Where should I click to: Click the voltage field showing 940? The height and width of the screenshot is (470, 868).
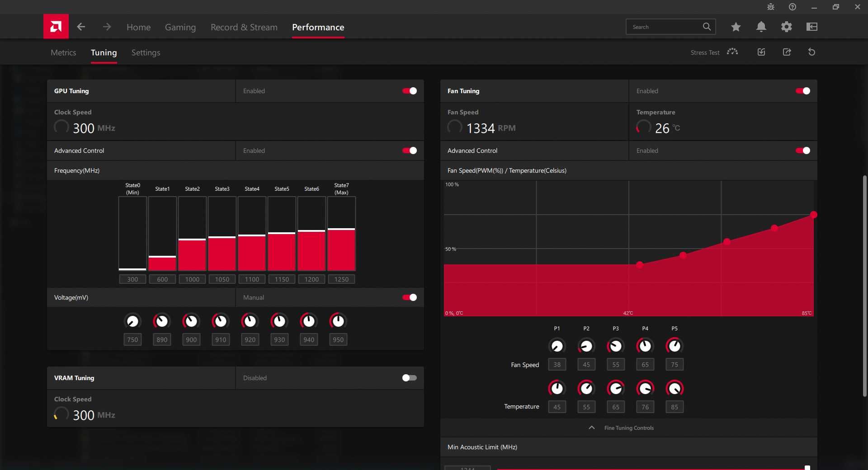coord(309,339)
